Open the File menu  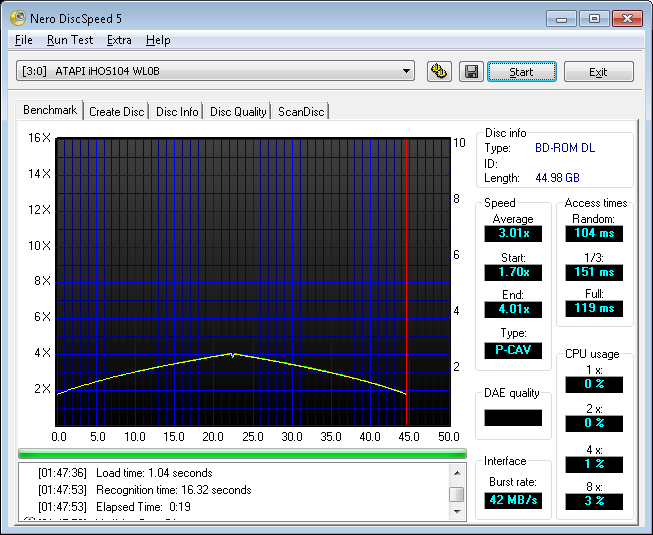[x=24, y=40]
